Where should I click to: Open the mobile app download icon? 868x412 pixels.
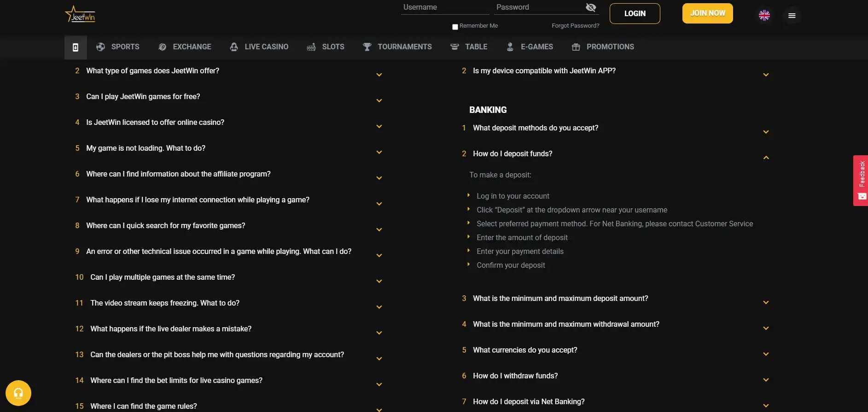76,47
